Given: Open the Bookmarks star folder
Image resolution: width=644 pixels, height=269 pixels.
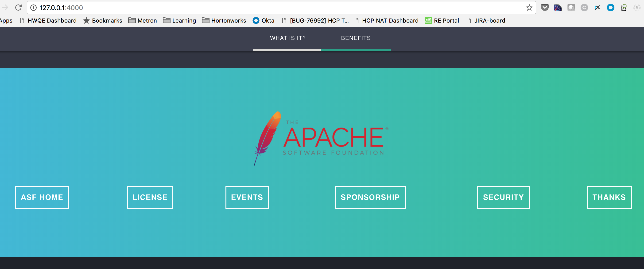Looking at the screenshot, I should click(102, 20).
